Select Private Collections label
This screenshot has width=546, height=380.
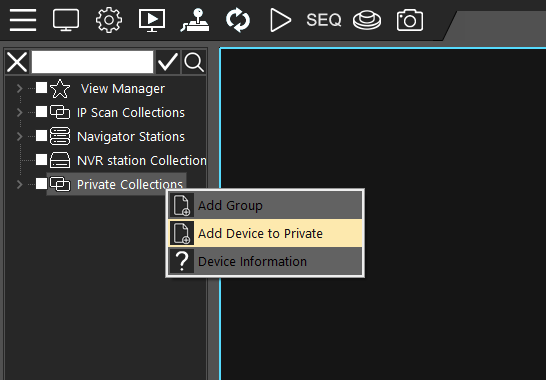(x=130, y=184)
